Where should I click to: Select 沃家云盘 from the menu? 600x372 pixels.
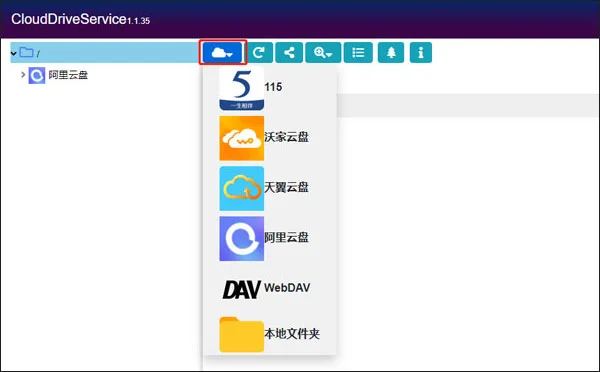[x=269, y=138]
